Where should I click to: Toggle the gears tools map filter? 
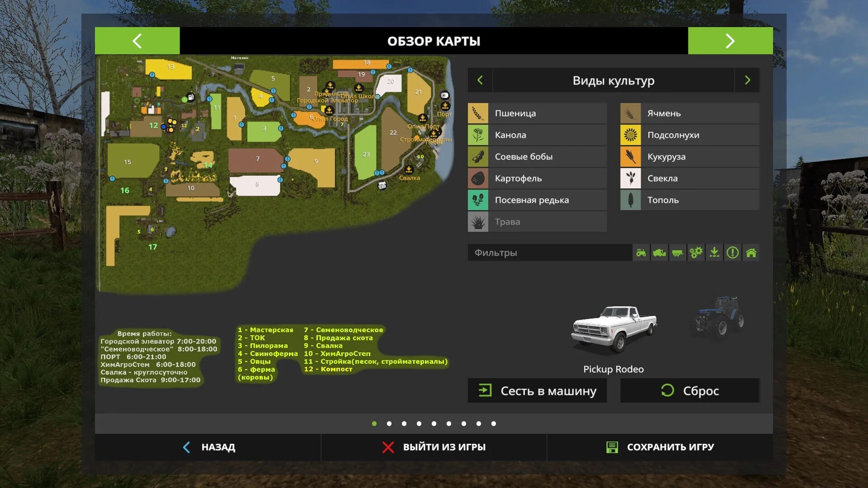(696, 253)
